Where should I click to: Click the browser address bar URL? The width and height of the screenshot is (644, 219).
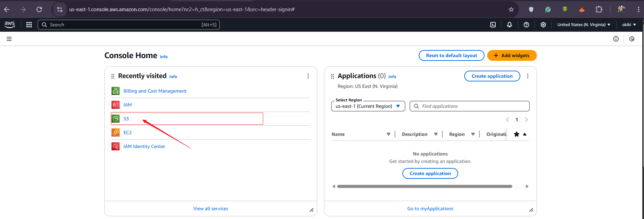click(x=182, y=9)
